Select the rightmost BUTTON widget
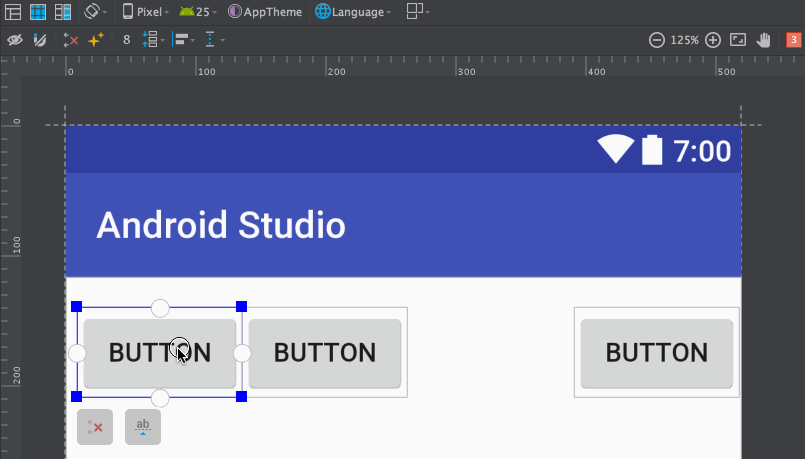The height and width of the screenshot is (459, 805). click(657, 353)
